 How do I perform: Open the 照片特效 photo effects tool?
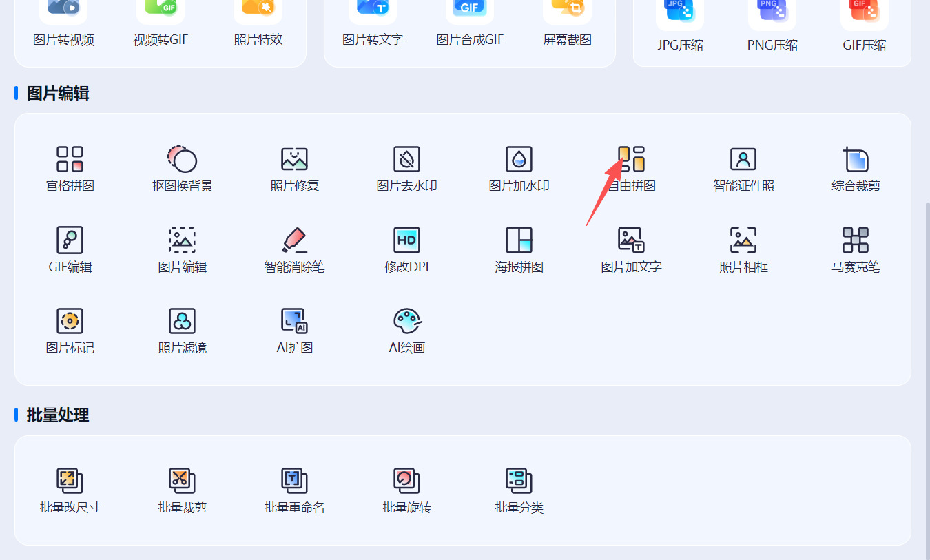(x=258, y=24)
